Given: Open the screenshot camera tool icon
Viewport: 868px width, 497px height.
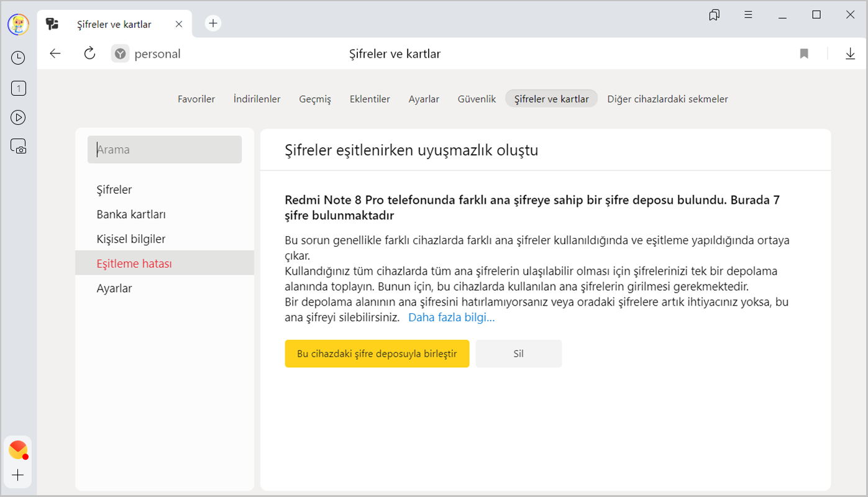Looking at the screenshot, I should (x=18, y=147).
